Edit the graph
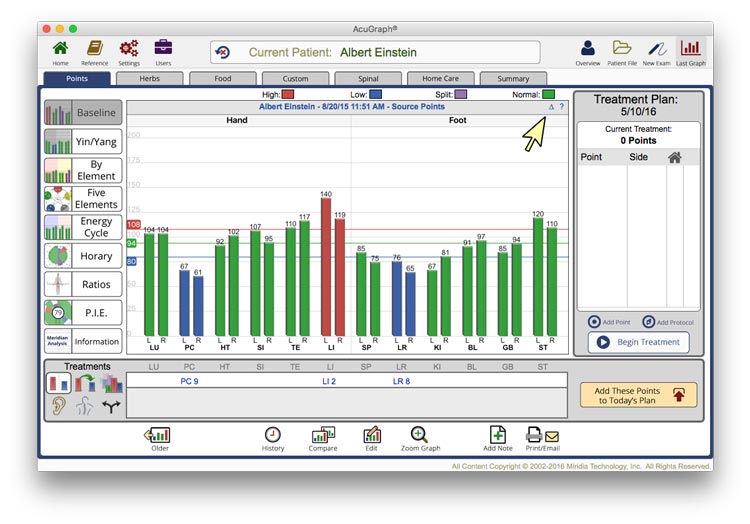750x524 pixels. pos(372,439)
